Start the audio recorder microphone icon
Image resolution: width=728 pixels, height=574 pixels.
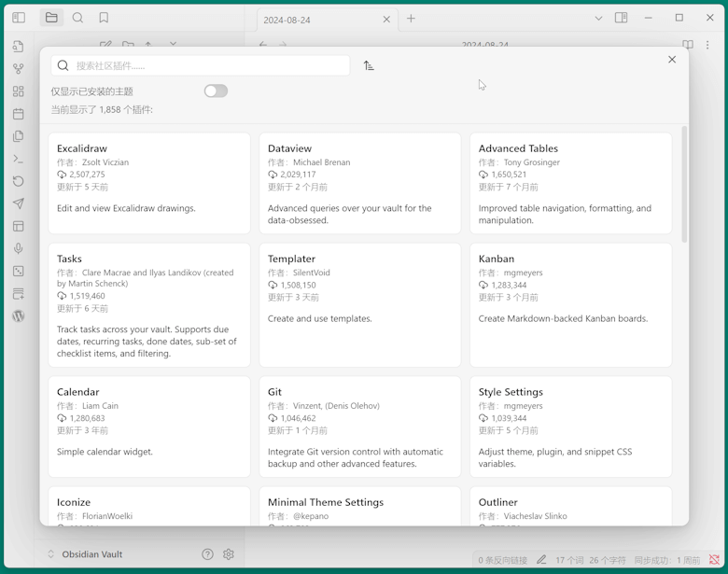[18, 248]
